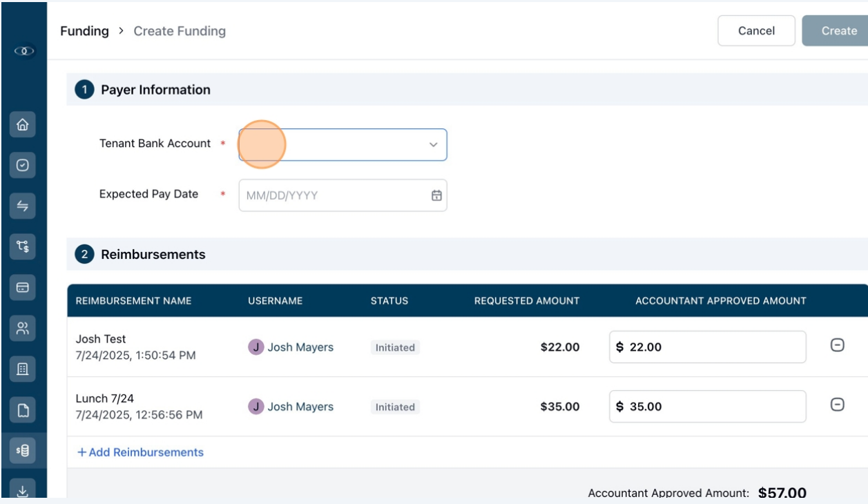Viewport: 868px width, 504px height.
Task: Select the funding coins icon in sidebar
Action: point(23,451)
